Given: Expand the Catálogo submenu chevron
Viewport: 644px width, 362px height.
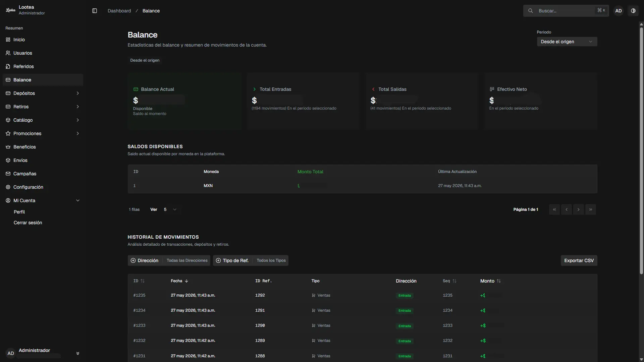Looking at the screenshot, I should [x=78, y=120].
